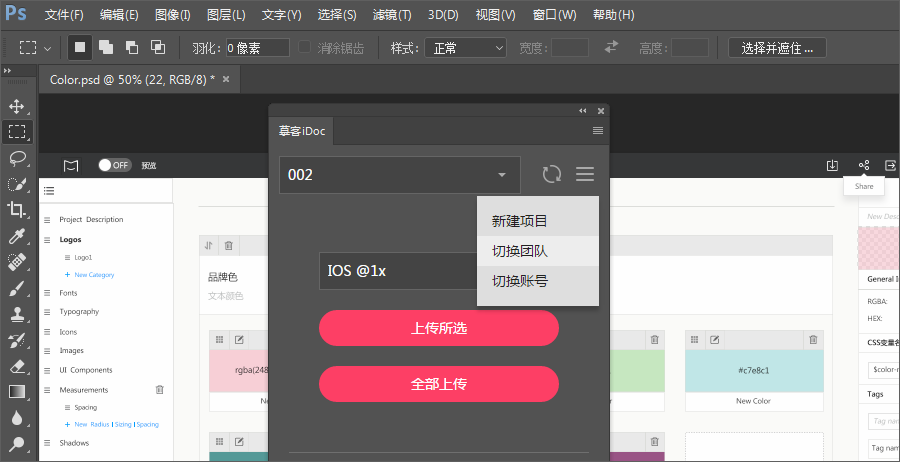Select the Typography tree item
The height and width of the screenshot is (462, 900).
79,312
